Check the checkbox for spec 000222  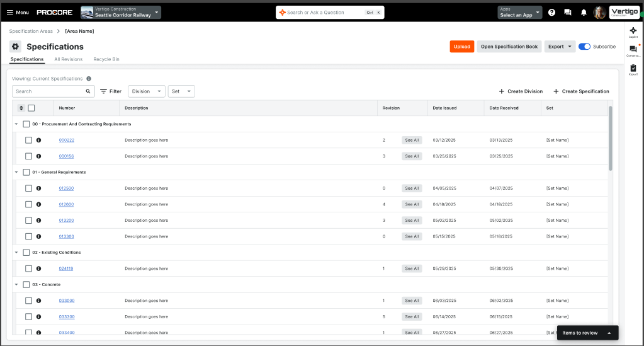(x=28, y=140)
